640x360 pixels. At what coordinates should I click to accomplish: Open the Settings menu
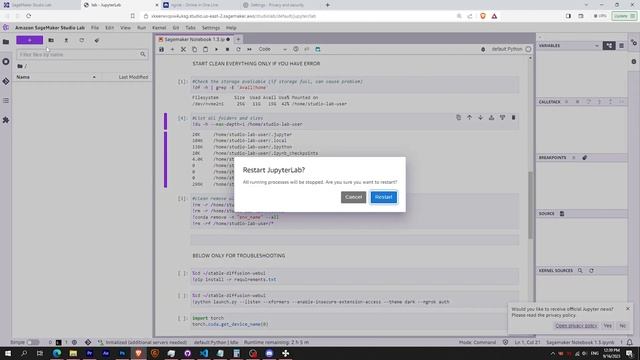[211, 28]
